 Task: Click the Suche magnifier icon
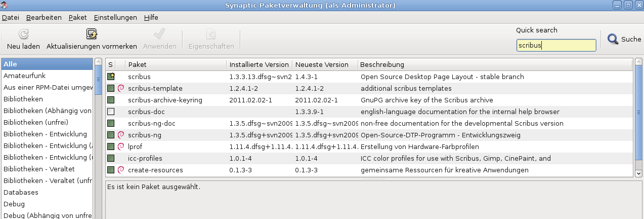tap(613, 39)
